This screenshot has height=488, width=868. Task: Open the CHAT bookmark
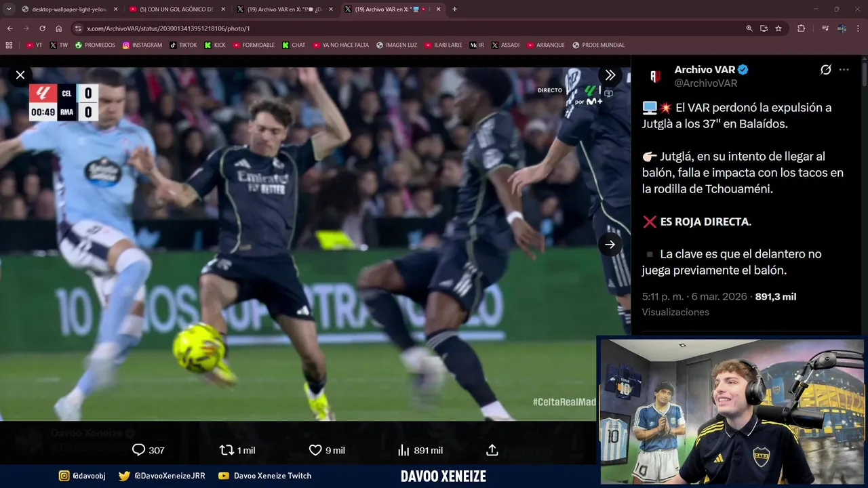[294, 45]
